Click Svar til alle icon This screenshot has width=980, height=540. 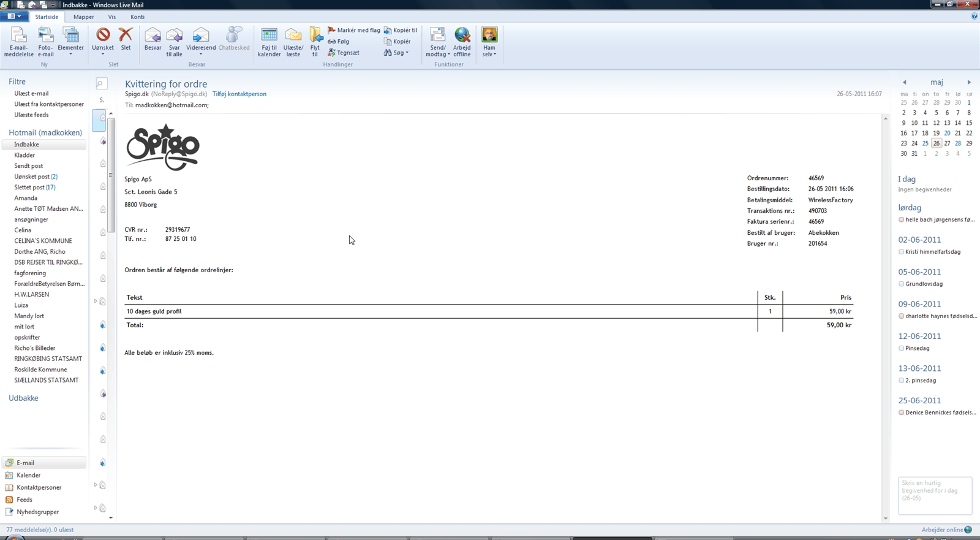175,36
